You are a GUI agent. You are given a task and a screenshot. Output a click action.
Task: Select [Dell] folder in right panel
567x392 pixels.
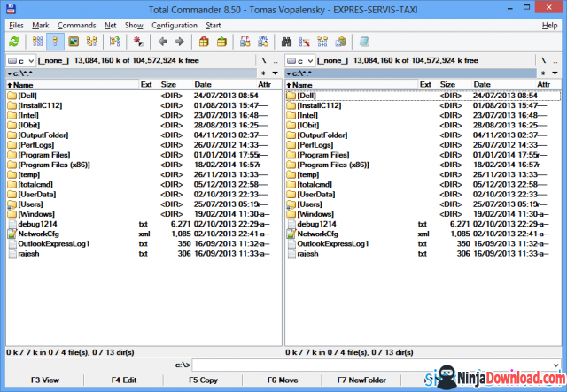pos(423,96)
